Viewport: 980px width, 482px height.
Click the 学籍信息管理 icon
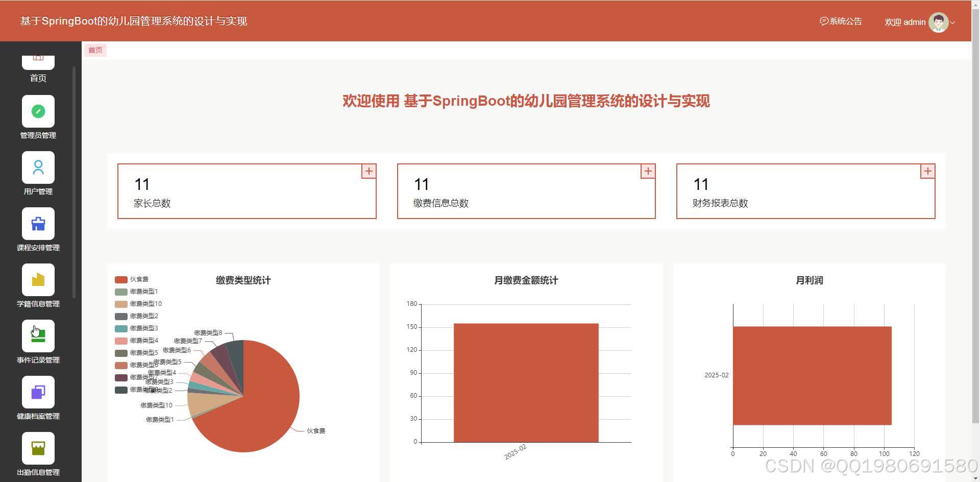point(38,279)
